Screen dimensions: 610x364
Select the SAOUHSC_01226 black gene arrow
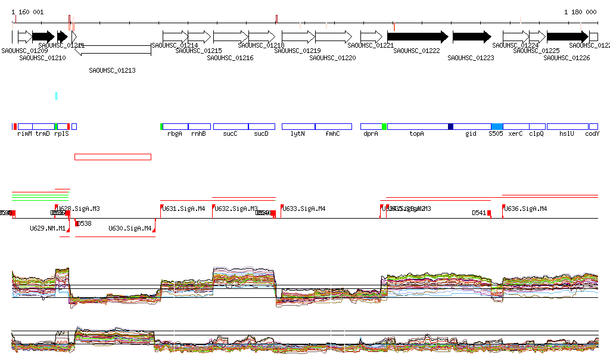568,37
